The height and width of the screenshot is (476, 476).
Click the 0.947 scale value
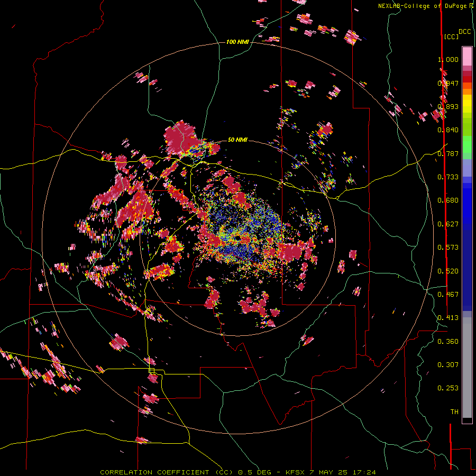[448, 83]
